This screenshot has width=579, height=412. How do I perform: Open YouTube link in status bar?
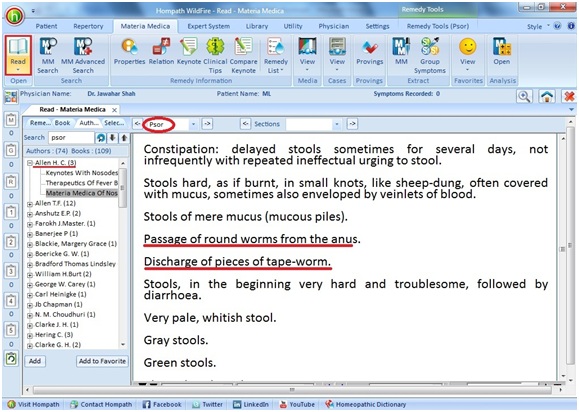(297, 404)
